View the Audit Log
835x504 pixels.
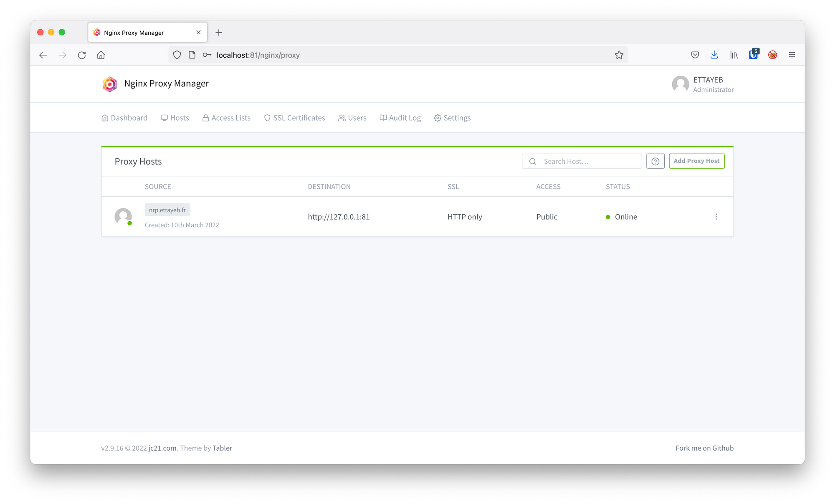400,118
